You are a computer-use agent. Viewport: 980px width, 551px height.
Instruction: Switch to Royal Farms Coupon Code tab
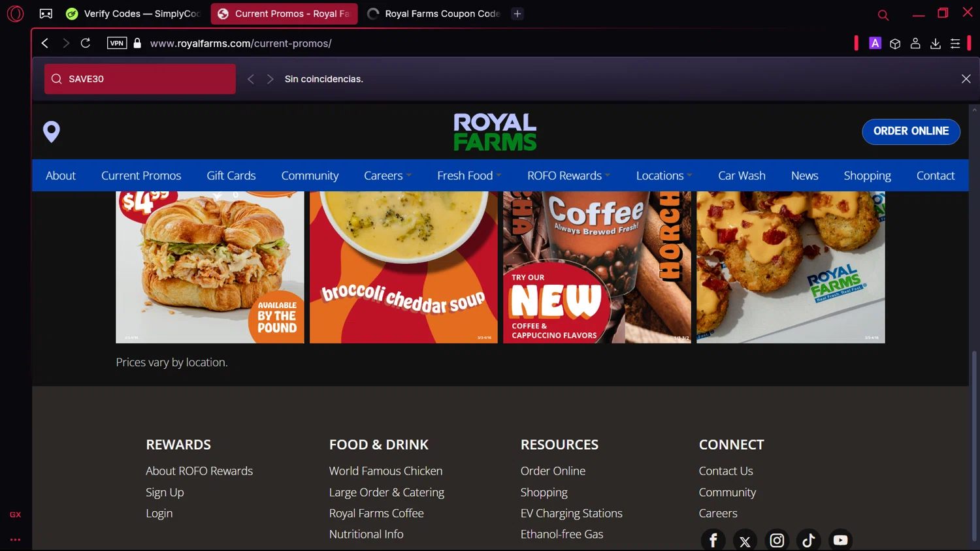pos(434,14)
